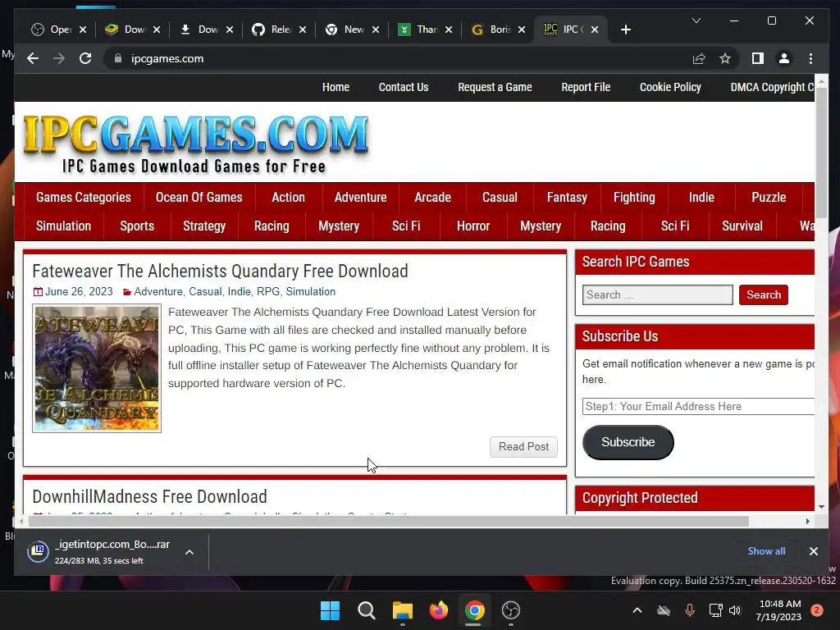Image resolution: width=840 pixels, height=630 pixels.
Task: Launch Firefox from the taskbar
Action: 439,610
